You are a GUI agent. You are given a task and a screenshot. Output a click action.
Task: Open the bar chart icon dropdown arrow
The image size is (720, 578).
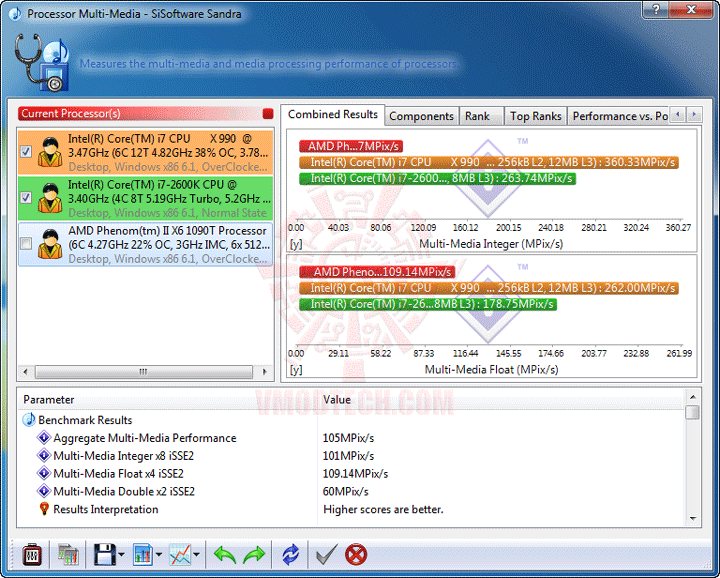(x=159, y=555)
